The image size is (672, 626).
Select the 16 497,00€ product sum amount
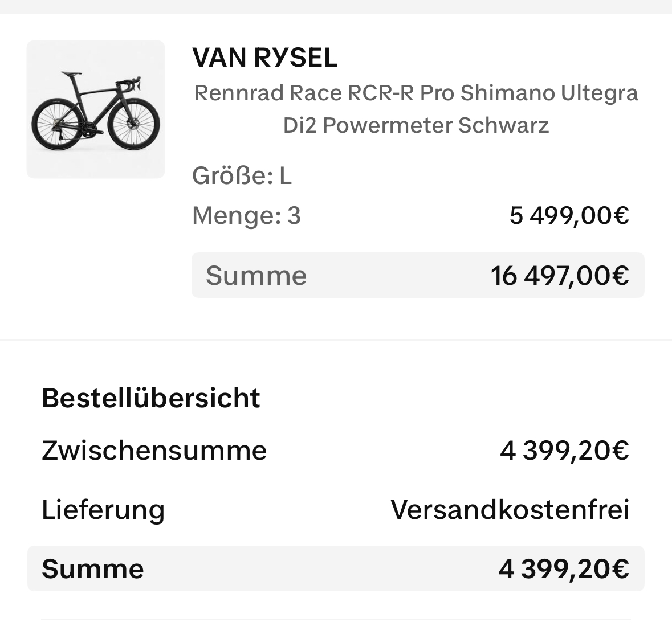(x=560, y=276)
